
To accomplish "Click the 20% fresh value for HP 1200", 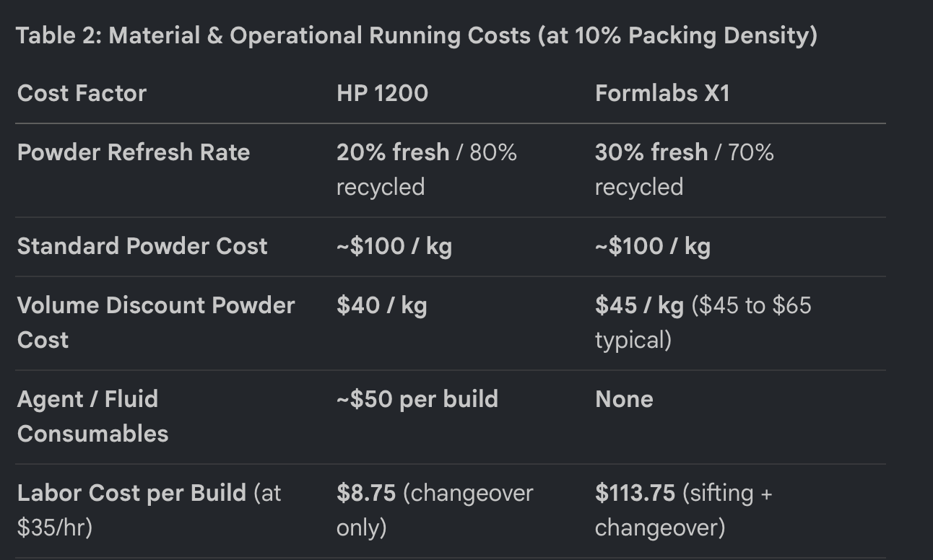I will 393,152.
